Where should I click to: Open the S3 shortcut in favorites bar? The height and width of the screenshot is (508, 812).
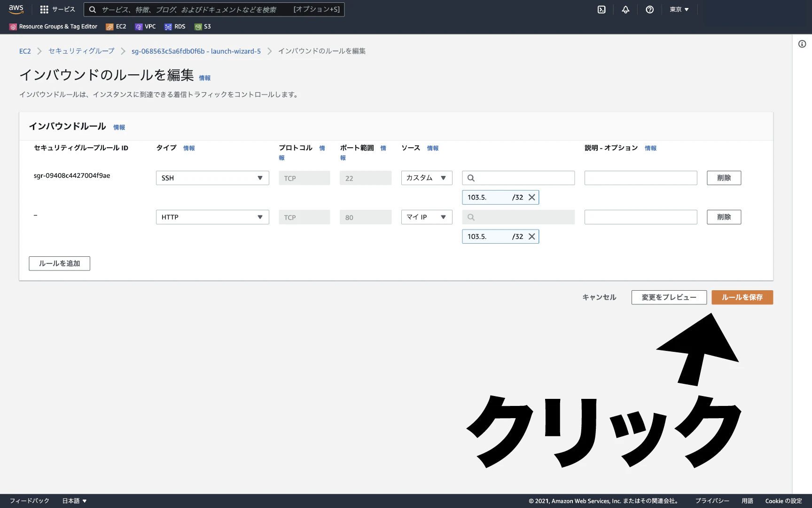tap(203, 27)
